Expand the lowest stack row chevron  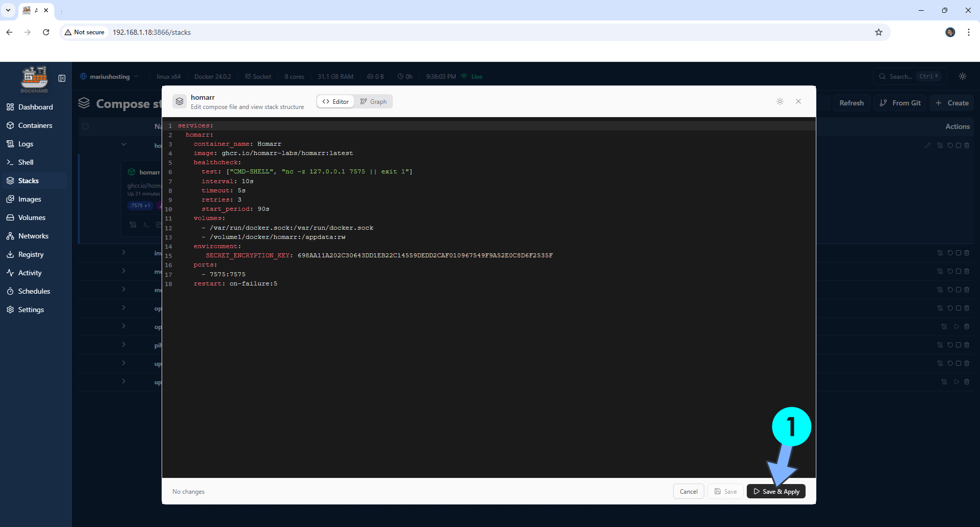pyautogui.click(x=123, y=382)
